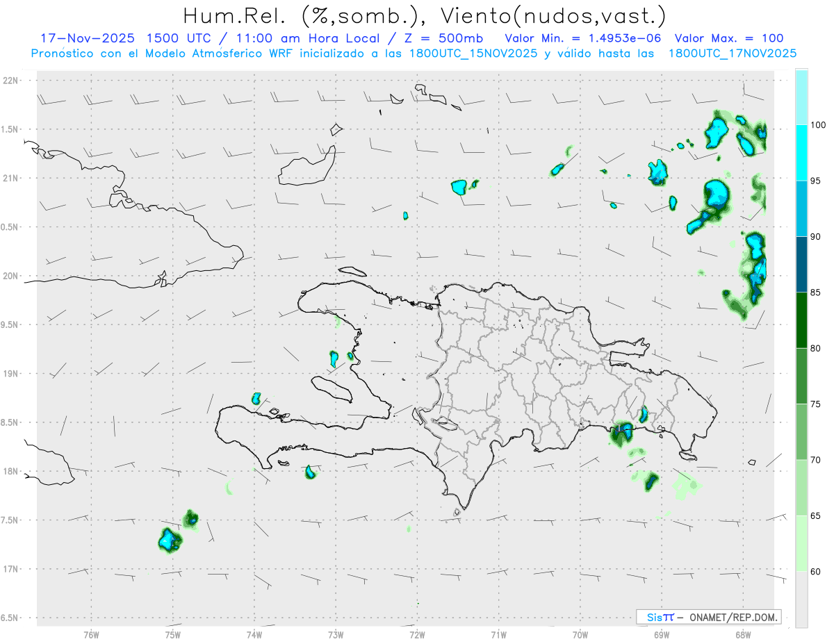The height and width of the screenshot is (644, 834).
Task: Click the 72W longitude label
Action: coord(417,634)
